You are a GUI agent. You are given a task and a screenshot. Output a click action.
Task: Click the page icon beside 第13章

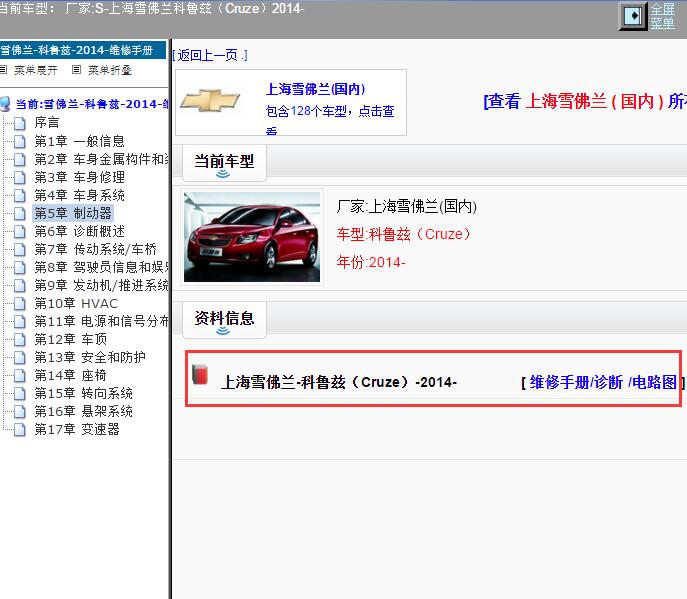click(19, 358)
